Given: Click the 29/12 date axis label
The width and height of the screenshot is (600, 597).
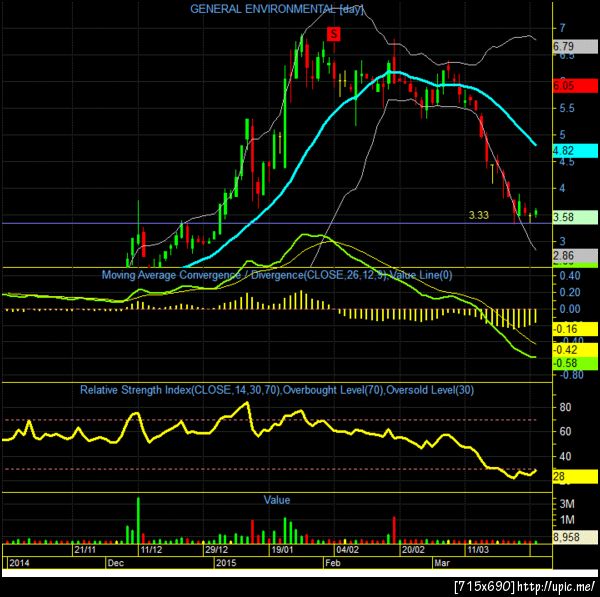Looking at the screenshot, I should [x=217, y=550].
